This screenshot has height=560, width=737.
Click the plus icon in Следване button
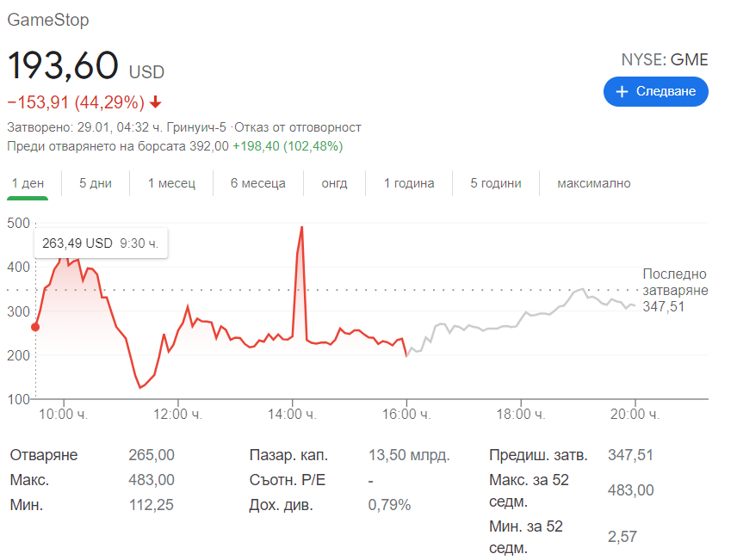tap(622, 91)
